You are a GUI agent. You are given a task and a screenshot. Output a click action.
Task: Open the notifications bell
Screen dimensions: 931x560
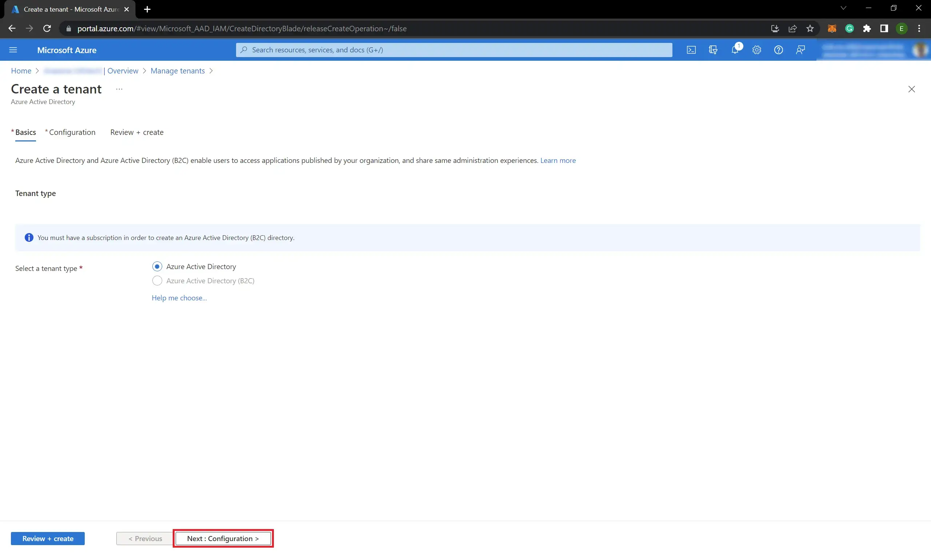click(x=735, y=50)
